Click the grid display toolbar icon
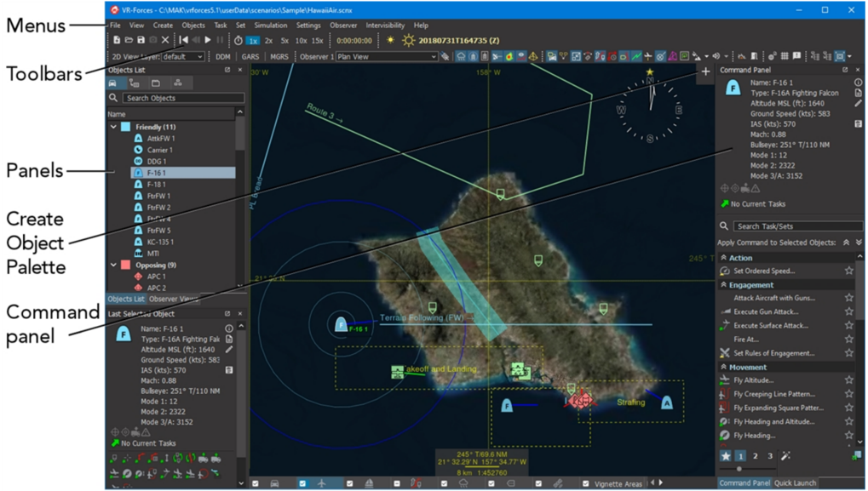The width and height of the screenshot is (868, 491). point(785,56)
